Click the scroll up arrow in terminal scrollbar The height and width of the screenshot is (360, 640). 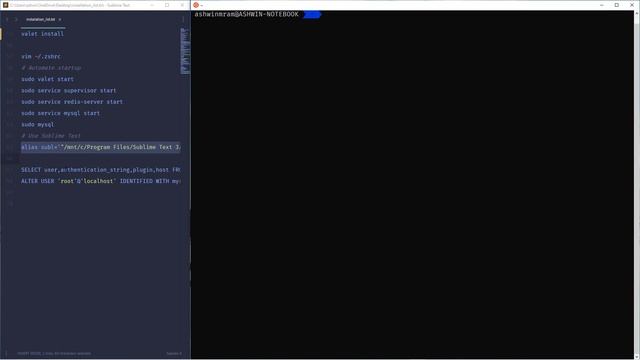(637, 13)
